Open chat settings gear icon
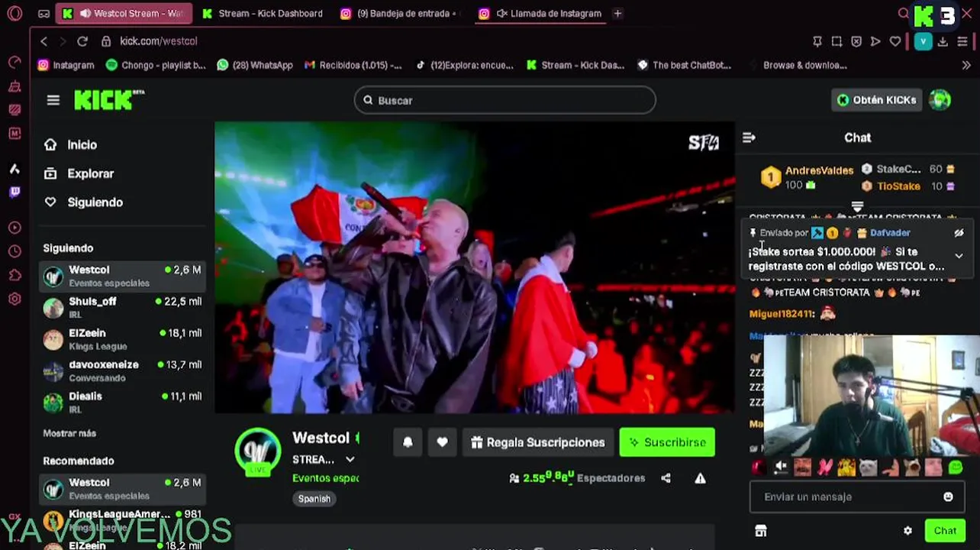Screen dimensions: 980x550 pos(907,531)
